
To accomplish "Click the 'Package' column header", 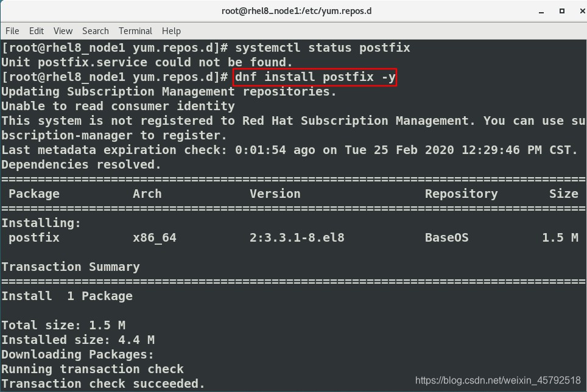I will click(x=34, y=194).
